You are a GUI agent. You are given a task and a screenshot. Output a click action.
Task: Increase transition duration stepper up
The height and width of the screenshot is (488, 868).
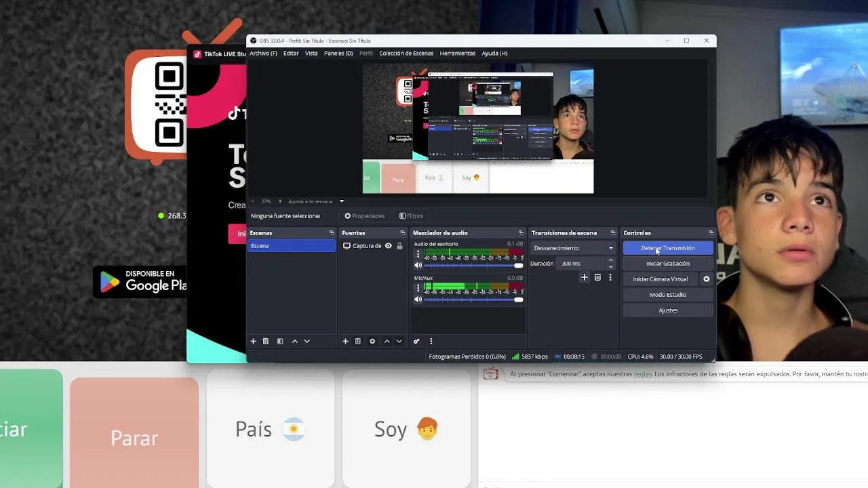click(610, 261)
